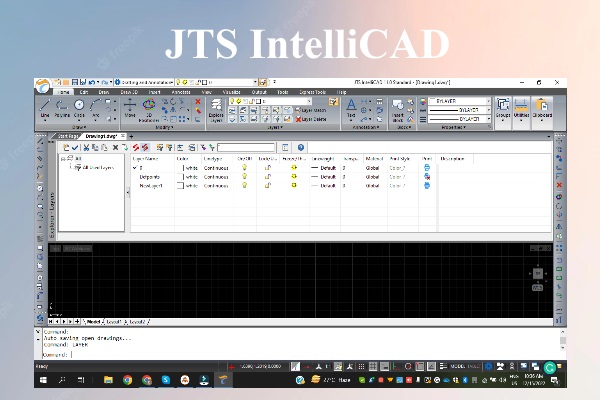This screenshot has height=400, width=600.
Task: Activate the Move tool
Action: point(130,108)
